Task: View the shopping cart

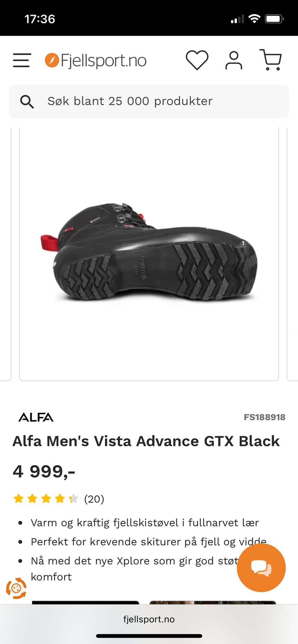Action: (x=271, y=60)
